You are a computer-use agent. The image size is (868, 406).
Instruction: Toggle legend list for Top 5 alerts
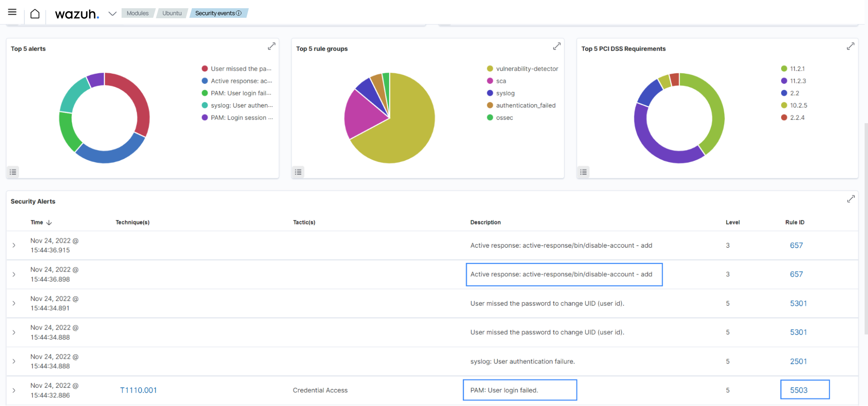point(13,172)
